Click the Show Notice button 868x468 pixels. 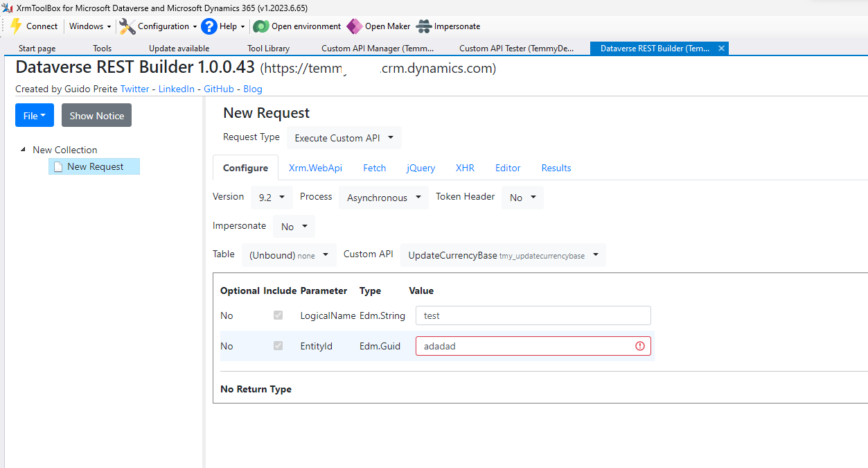97,116
